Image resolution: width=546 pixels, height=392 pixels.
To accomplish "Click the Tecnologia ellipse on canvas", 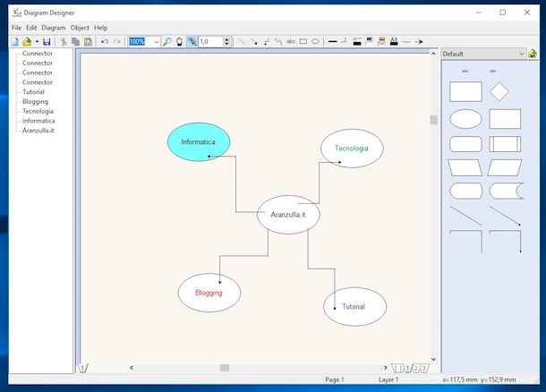I will point(352,149).
